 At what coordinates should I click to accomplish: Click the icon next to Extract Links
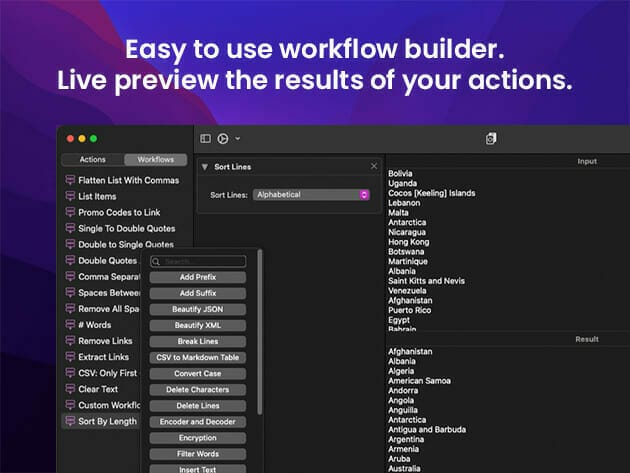click(69, 357)
